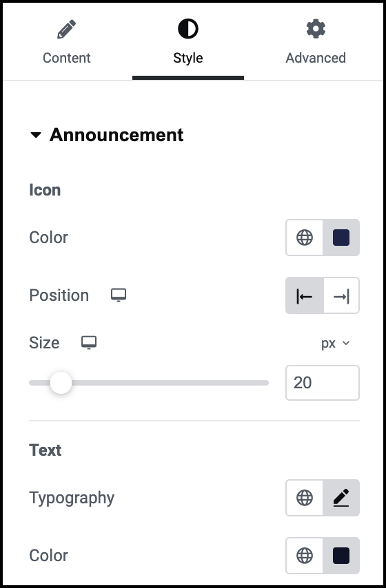Click the gear icon above Advanced
This screenshot has height=588, width=386.
click(316, 29)
